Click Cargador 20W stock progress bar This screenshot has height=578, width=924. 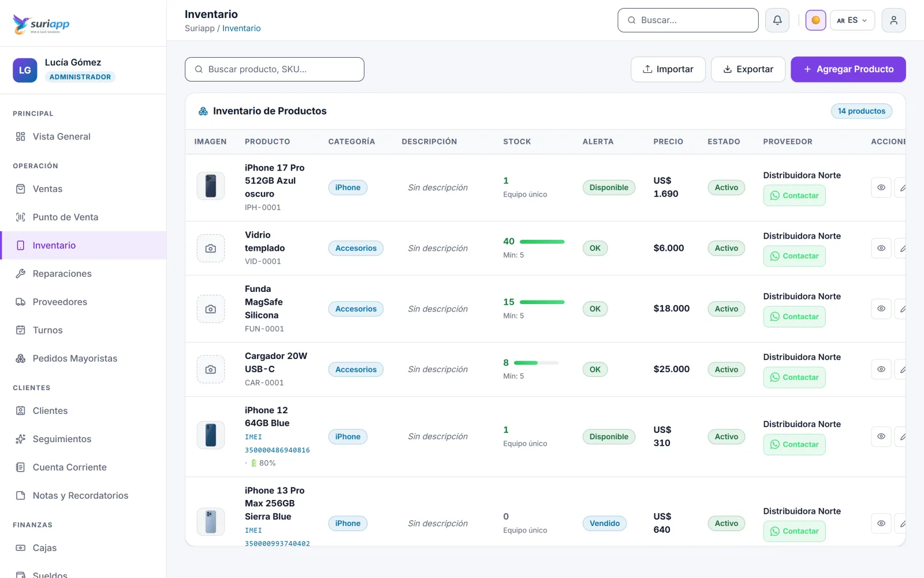(x=536, y=363)
